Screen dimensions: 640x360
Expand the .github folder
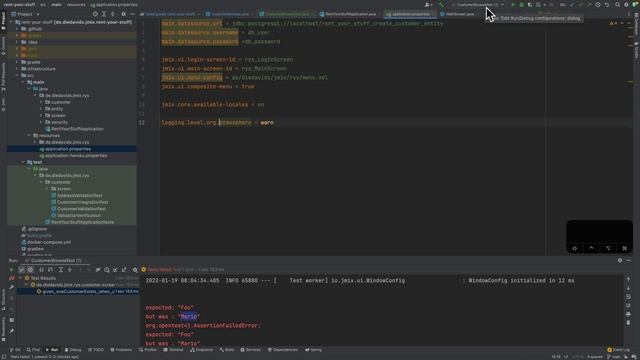pos(17,29)
